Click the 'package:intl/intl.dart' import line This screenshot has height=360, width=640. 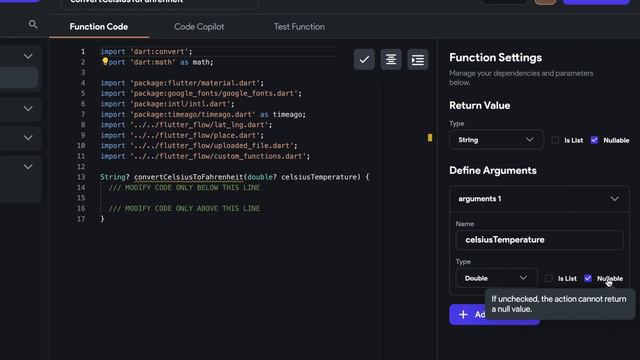coord(167,104)
